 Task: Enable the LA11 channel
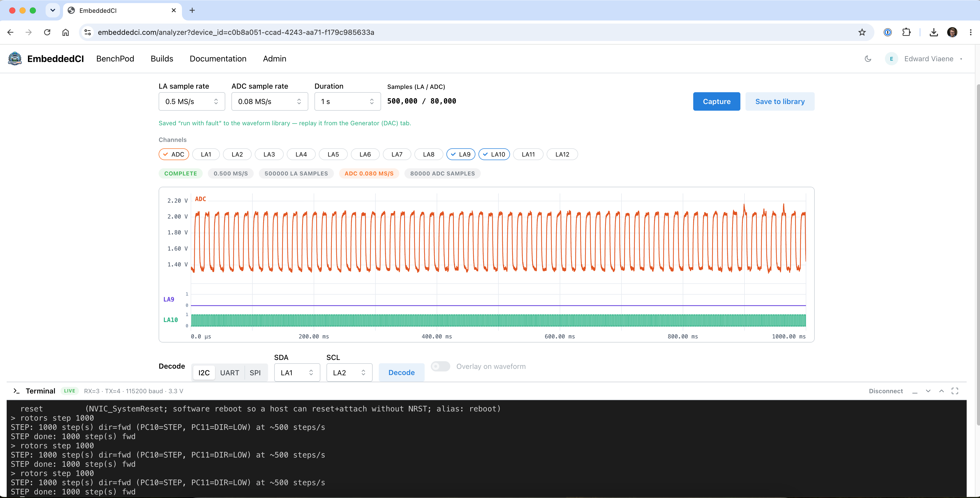[x=528, y=154]
